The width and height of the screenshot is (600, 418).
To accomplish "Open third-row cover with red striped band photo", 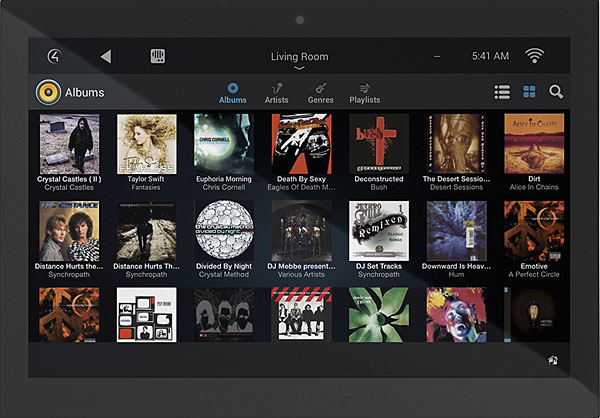I will tap(302, 314).
